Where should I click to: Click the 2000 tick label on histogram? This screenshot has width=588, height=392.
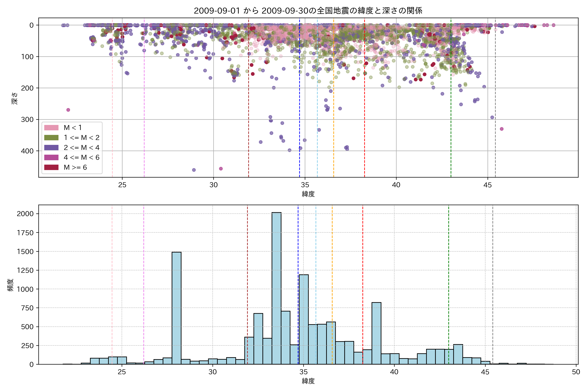pyautogui.click(x=25, y=214)
